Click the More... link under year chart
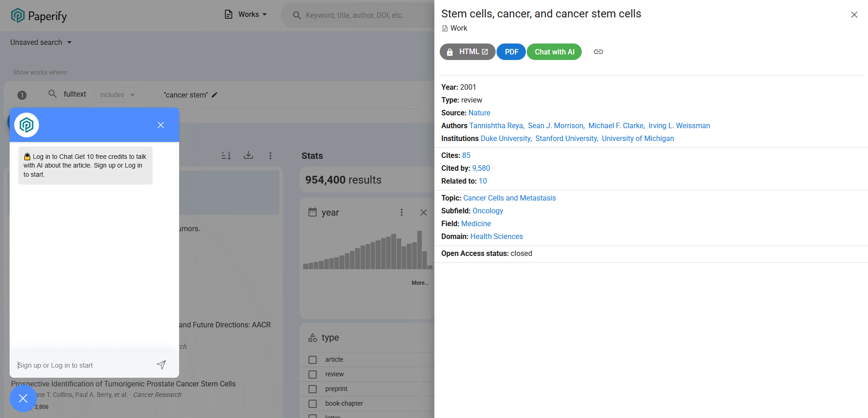868x418 pixels. (420, 283)
